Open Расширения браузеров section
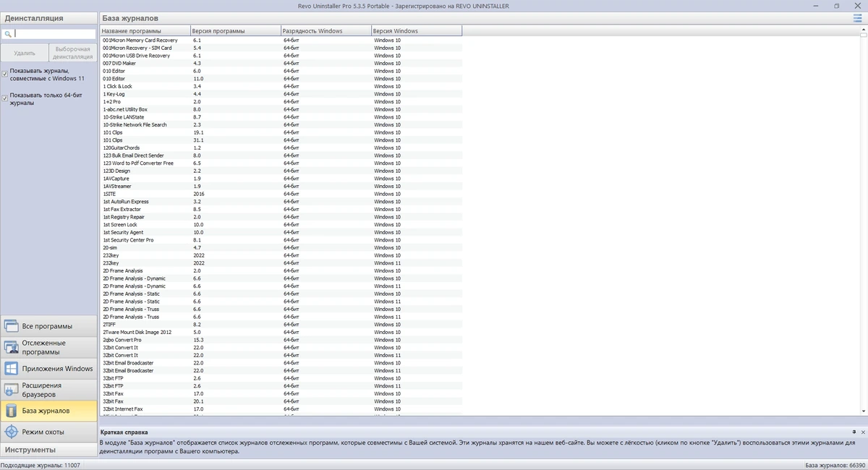 point(48,390)
